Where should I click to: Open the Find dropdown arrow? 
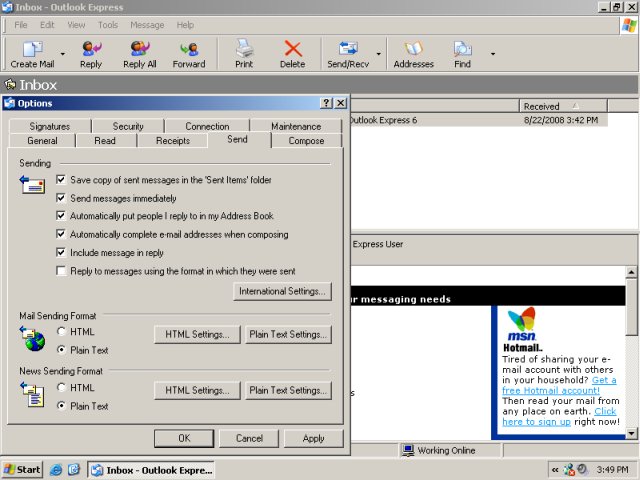coord(493,53)
